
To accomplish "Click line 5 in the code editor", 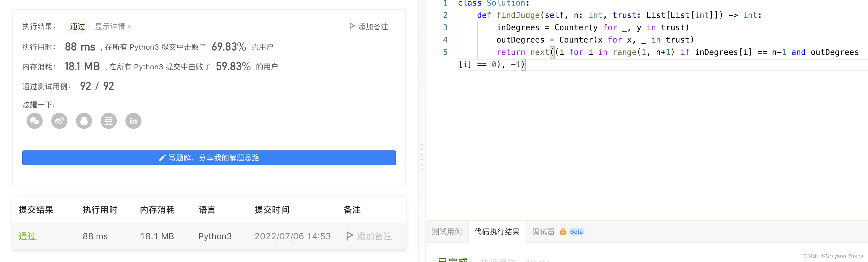I will pos(640,52).
